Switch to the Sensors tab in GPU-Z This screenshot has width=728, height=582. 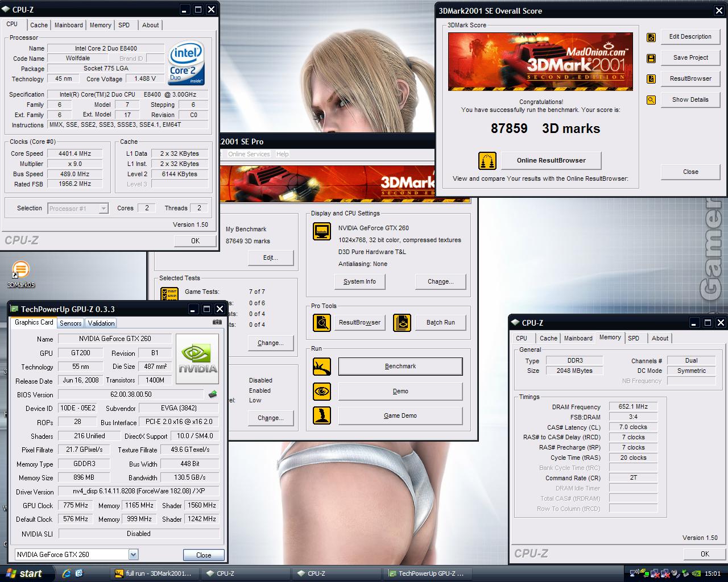pos(71,323)
